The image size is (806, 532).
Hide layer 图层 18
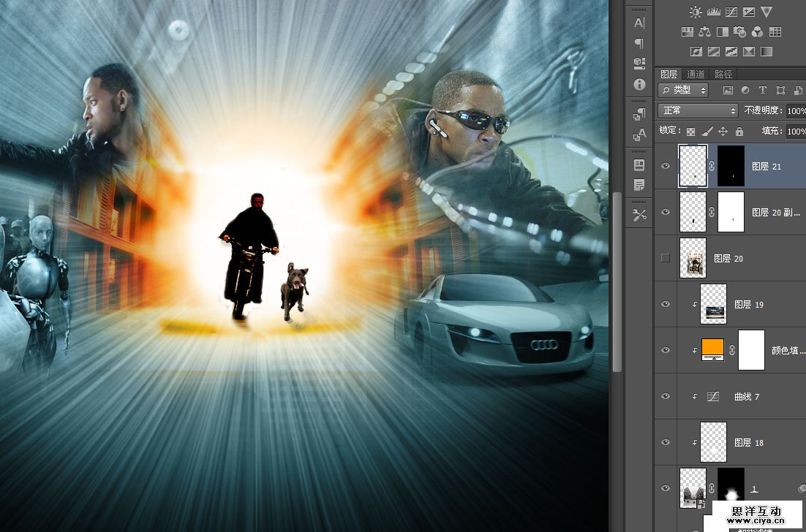point(666,442)
